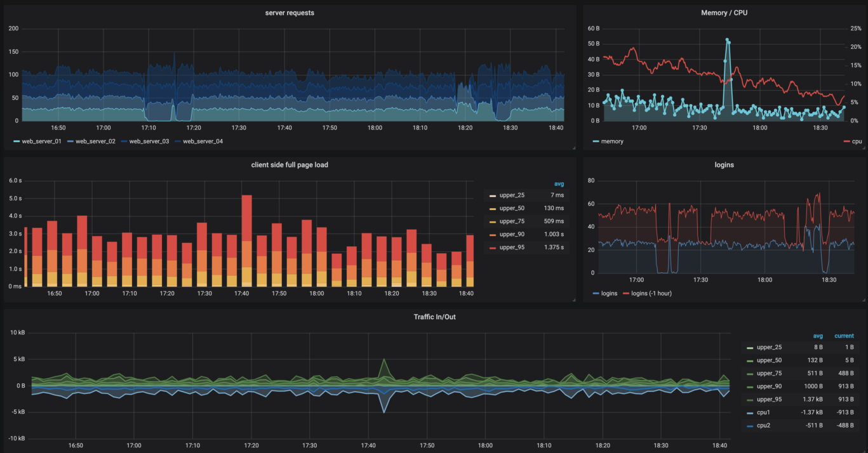Screen dimensions: 868x453
Task: Select upper_50 label in Traffic In/Out legend
Action: [769, 360]
